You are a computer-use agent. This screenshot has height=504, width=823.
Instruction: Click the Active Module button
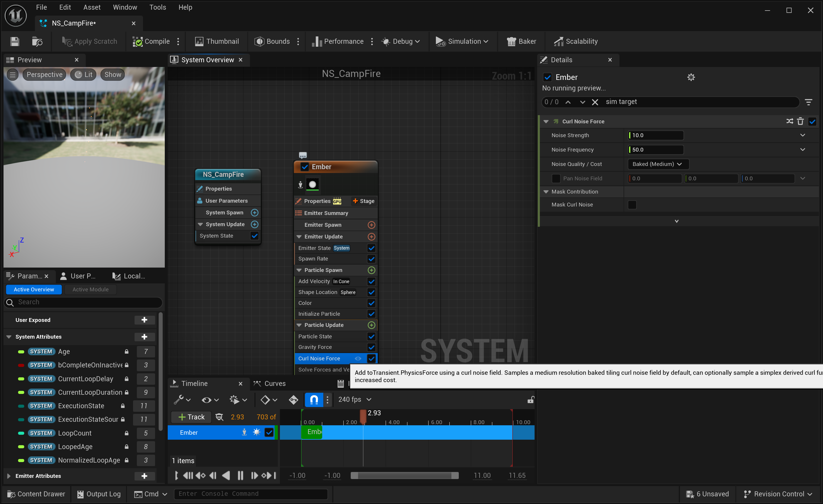(x=90, y=289)
